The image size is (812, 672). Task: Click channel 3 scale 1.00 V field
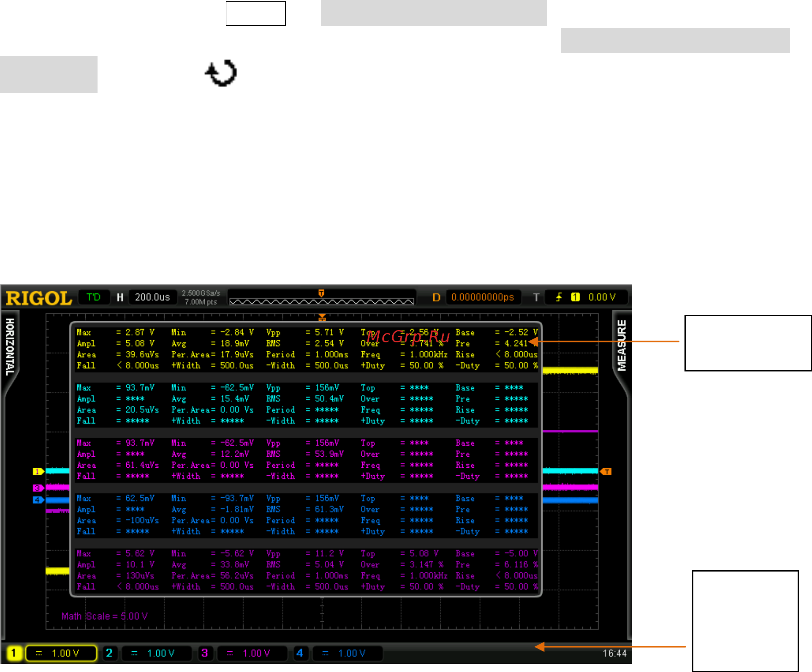click(x=252, y=653)
